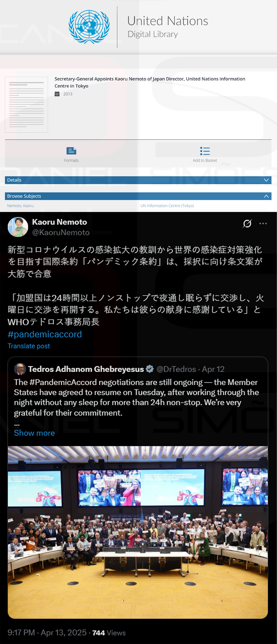
Task: Open the negotiation group photo
Action: (138, 532)
